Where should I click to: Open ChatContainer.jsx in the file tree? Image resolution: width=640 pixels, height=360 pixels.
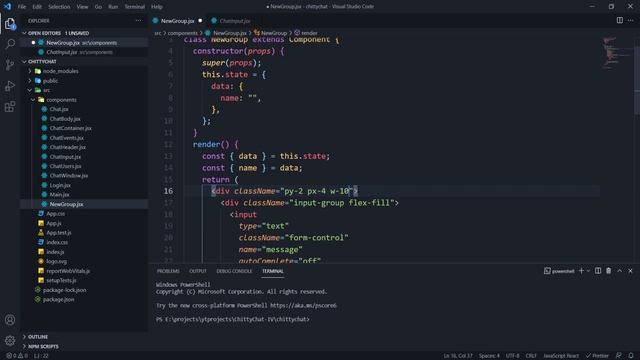coord(71,128)
